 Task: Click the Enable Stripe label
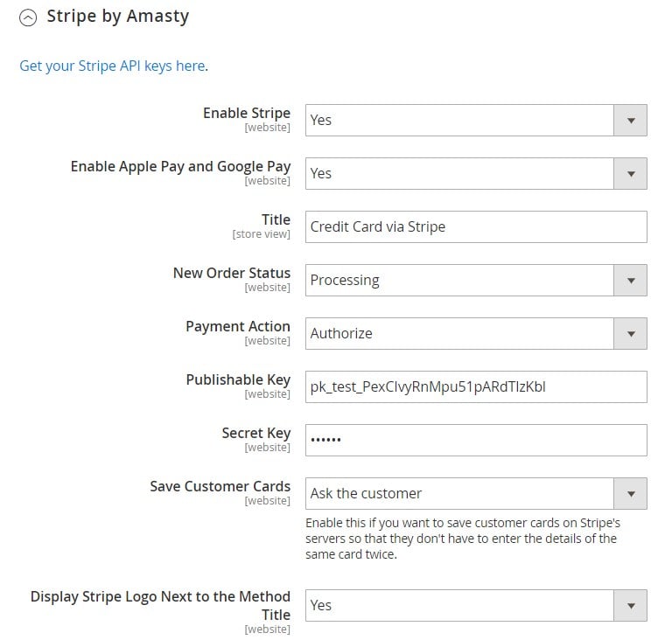coord(247,113)
